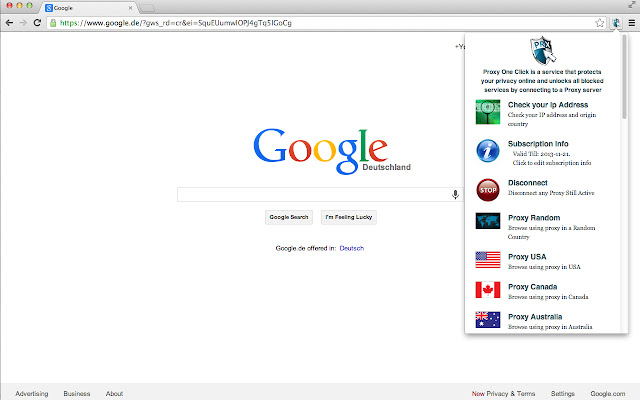Choose the Proxy Australia heading
The height and width of the screenshot is (400, 640).
535,317
